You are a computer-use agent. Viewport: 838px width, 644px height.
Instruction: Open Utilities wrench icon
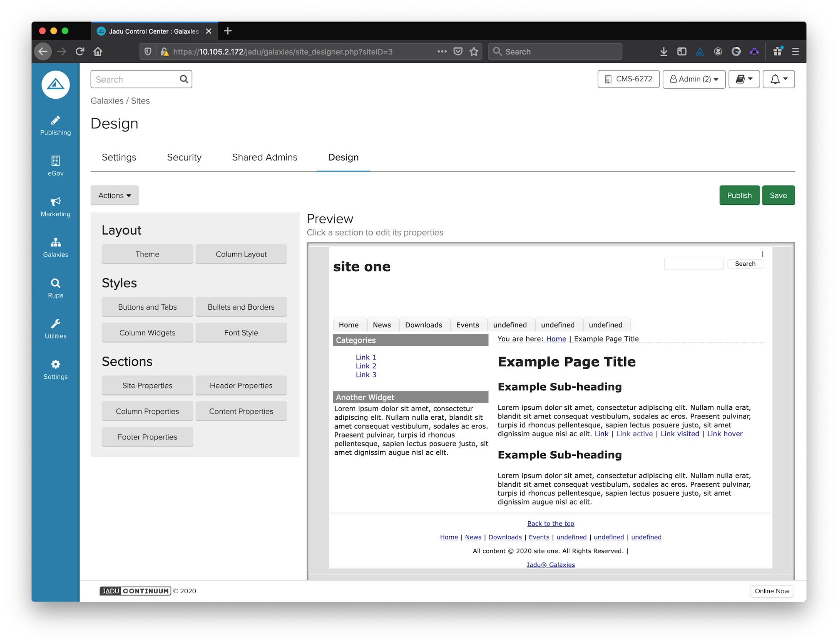(x=55, y=324)
